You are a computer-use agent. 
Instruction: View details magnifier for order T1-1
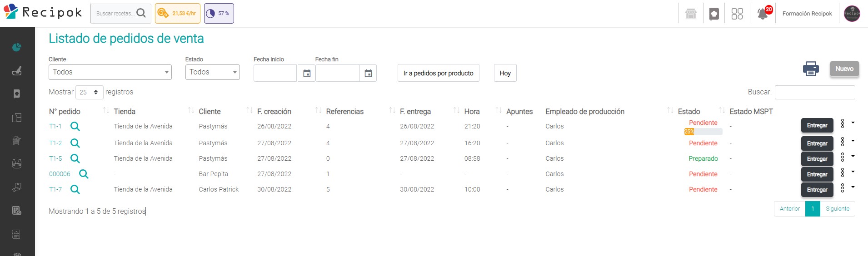click(75, 127)
